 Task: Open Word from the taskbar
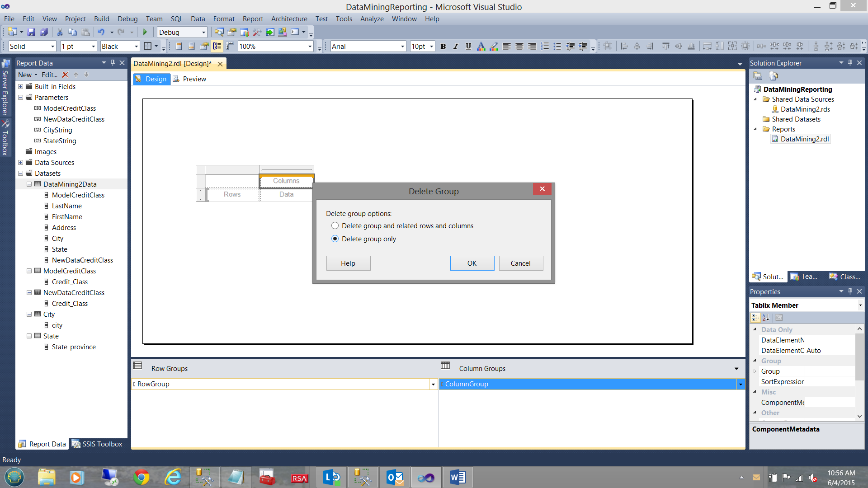pos(458,477)
